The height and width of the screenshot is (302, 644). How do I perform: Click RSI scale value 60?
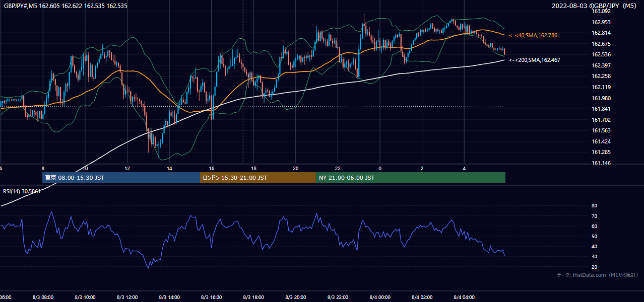click(594, 226)
